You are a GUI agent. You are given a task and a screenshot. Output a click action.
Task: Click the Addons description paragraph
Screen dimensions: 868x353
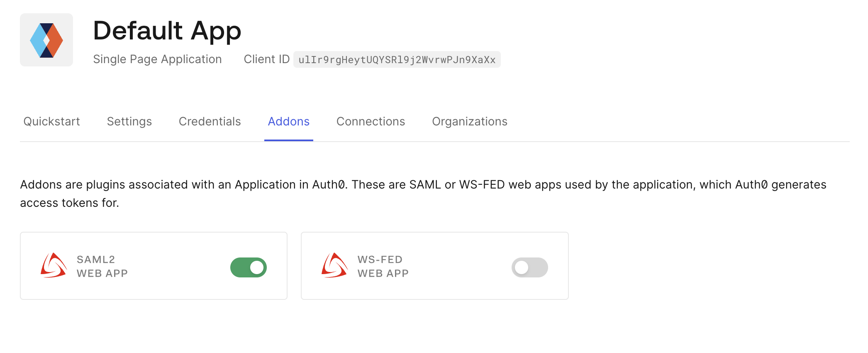tap(423, 194)
